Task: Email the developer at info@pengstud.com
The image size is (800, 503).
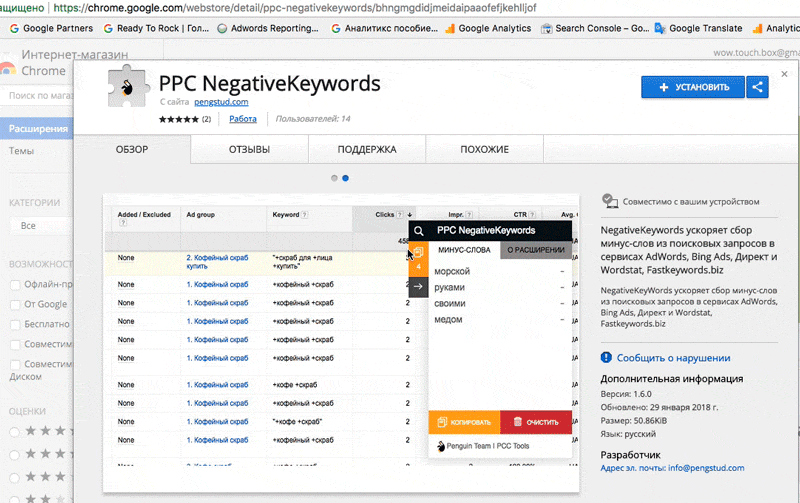Action: pos(706,468)
